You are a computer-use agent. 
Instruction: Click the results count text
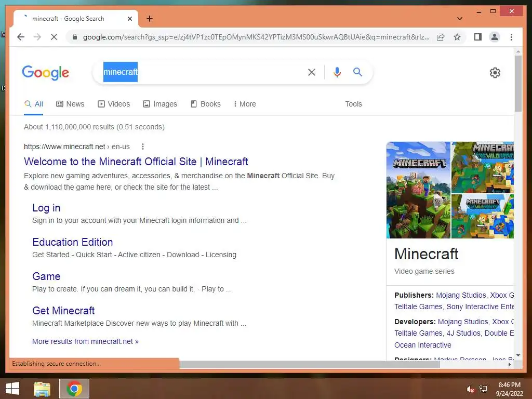tap(95, 127)
